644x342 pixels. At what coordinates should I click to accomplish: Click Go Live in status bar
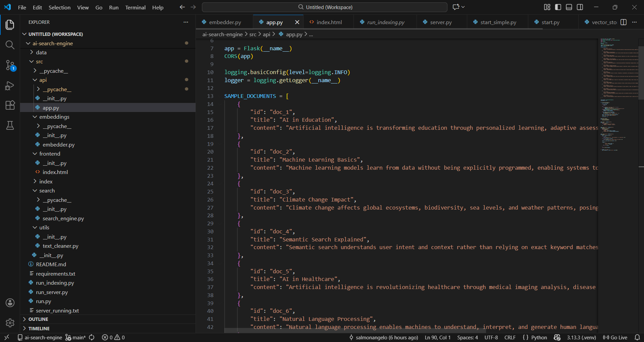click(x=615, y=337)
